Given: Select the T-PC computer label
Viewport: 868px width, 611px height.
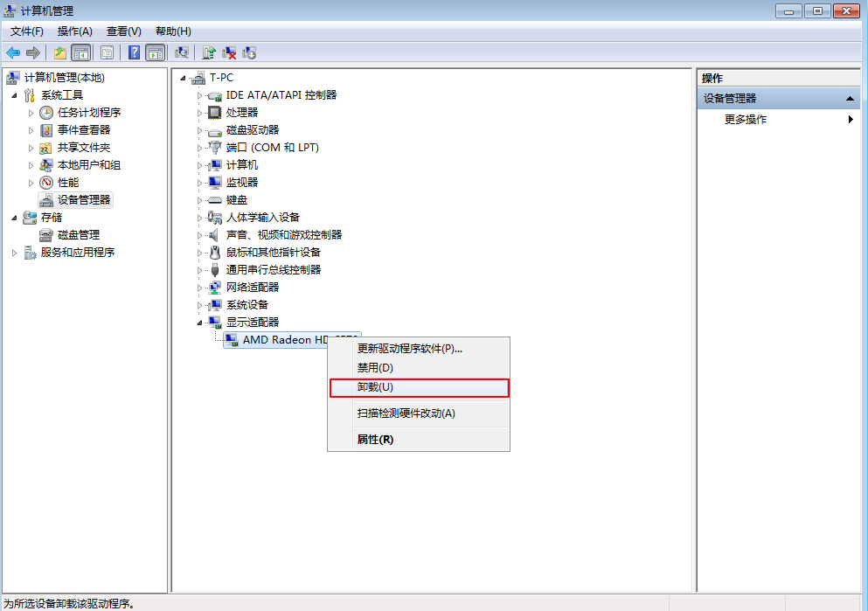Looking at the screenshot, I should [221, 78].
